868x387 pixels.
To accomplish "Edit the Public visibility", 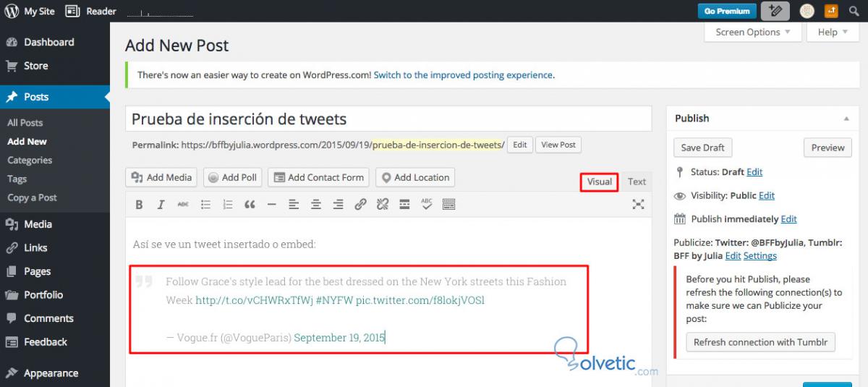I will (767, 195).
